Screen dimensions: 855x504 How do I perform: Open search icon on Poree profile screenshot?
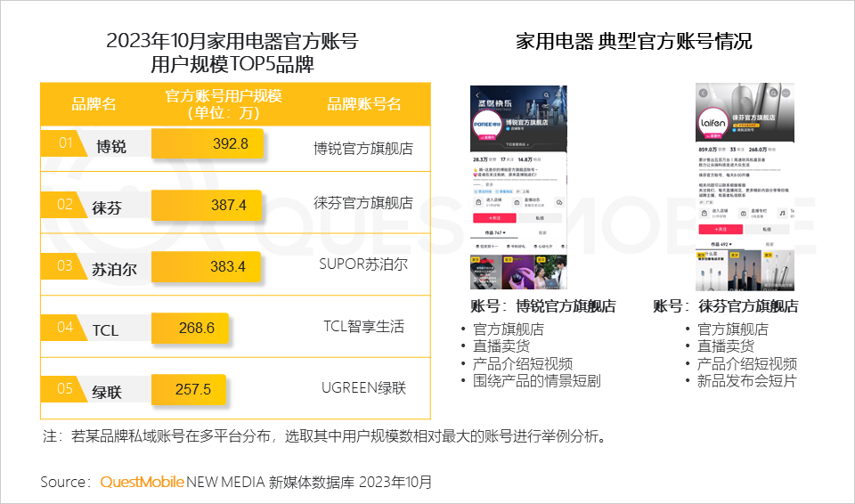point(546,95)
